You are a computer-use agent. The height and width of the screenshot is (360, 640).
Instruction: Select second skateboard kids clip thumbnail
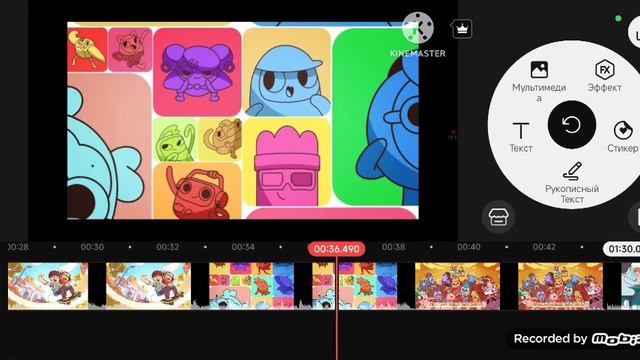(149, 286)
